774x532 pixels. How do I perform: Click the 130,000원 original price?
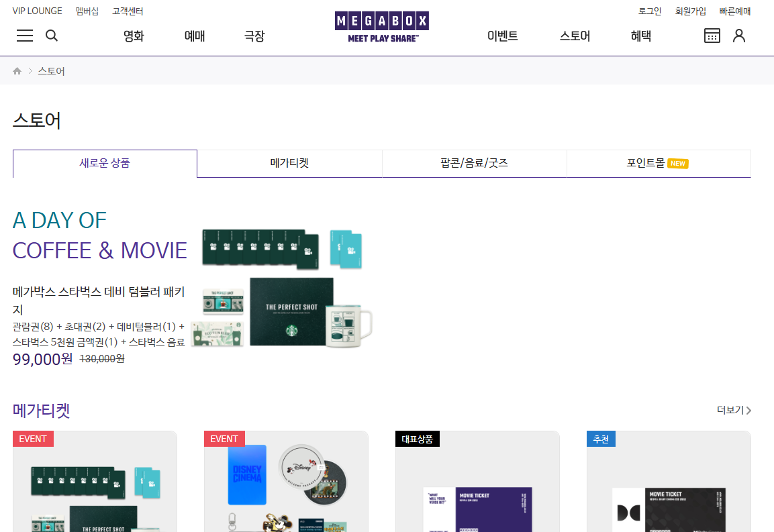pos(101,359)
